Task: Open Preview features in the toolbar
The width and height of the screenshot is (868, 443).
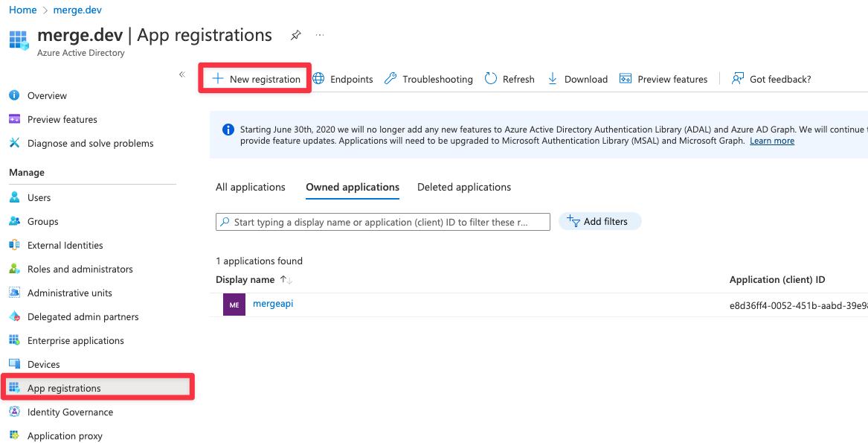Action: click(664, 79)
